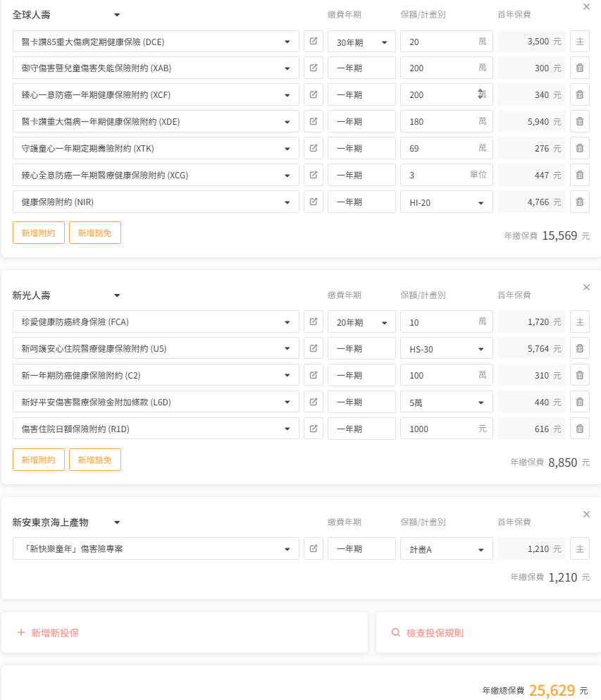Open product selector for 珍愛健康防癌終身保險 (FCA)
Screen dimensions: 601x700
coord(156,322)
